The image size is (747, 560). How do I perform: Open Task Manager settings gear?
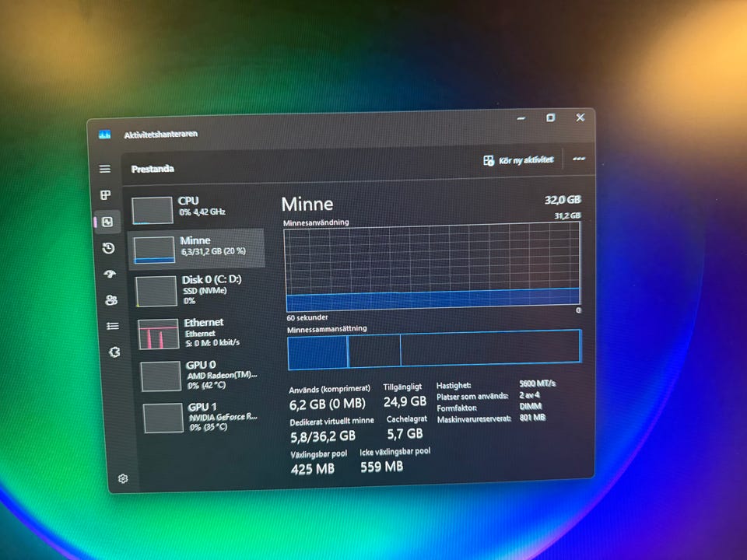coord(123,478)
